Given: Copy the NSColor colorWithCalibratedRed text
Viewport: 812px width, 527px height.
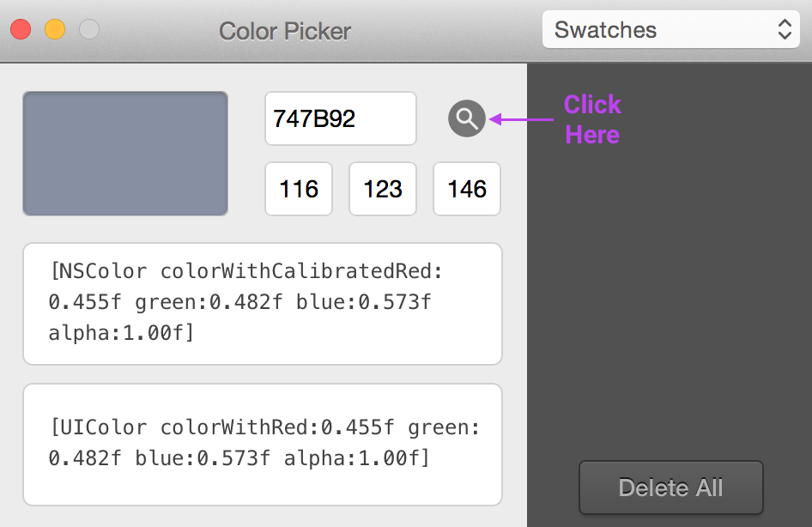Looking at the screenshot, I should point(263,303).
